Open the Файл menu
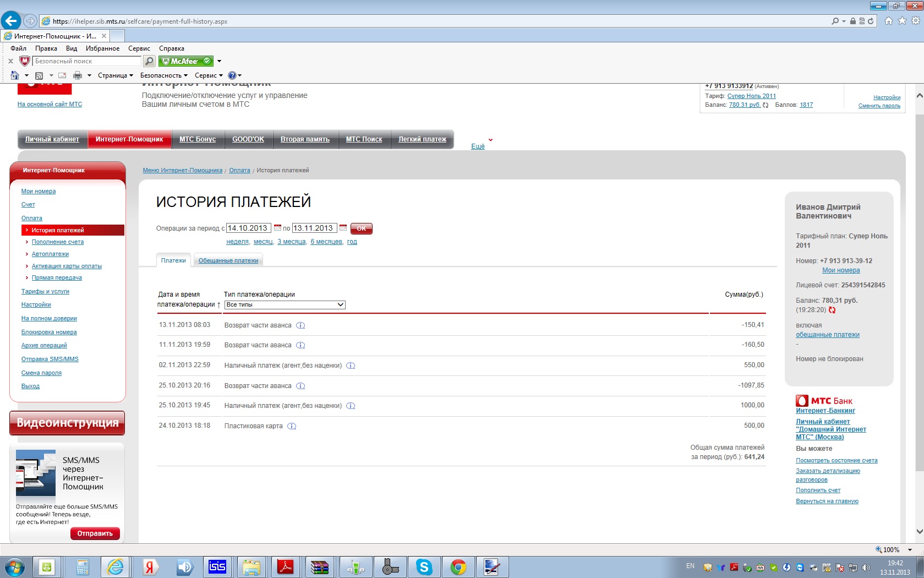 [x=18, y=48]
